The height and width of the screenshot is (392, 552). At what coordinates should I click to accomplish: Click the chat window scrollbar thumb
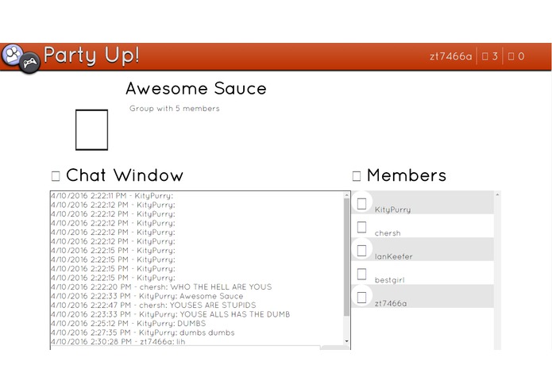pyautogui.click(x=347, y=257)
